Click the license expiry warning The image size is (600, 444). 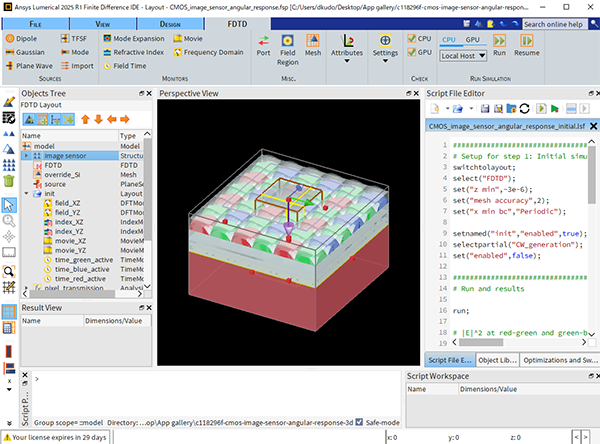[x=55, y=437]
